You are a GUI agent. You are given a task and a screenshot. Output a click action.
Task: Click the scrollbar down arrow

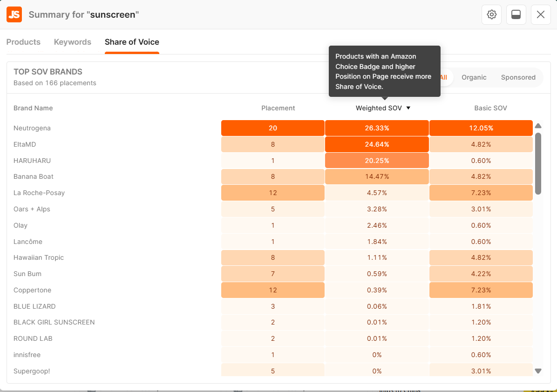click(x=538, y=371)
